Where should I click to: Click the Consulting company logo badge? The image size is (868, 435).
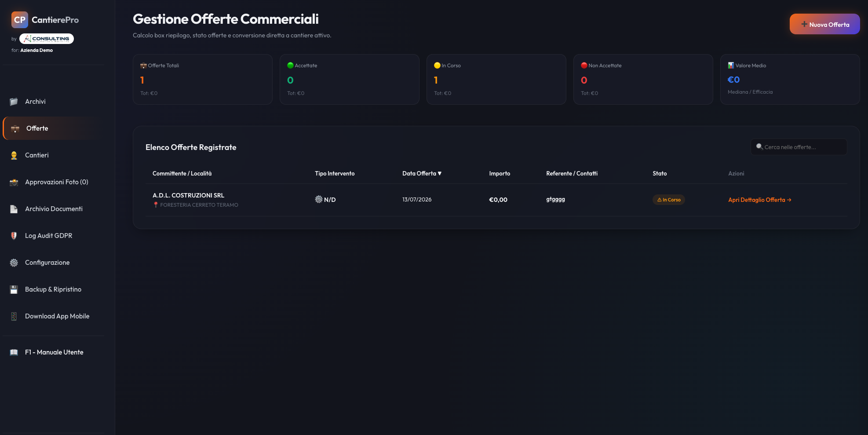(x=47, y=39)
